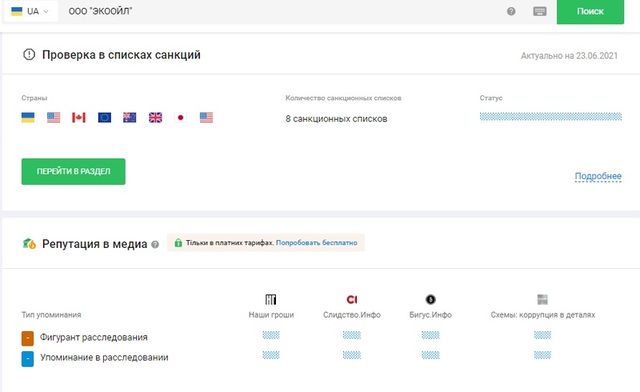Open the Подробнее details link

[x=598, y=176]
